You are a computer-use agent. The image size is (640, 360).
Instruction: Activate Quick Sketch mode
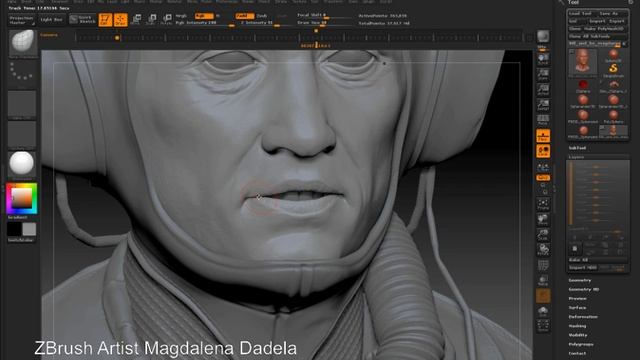[83, 20]
